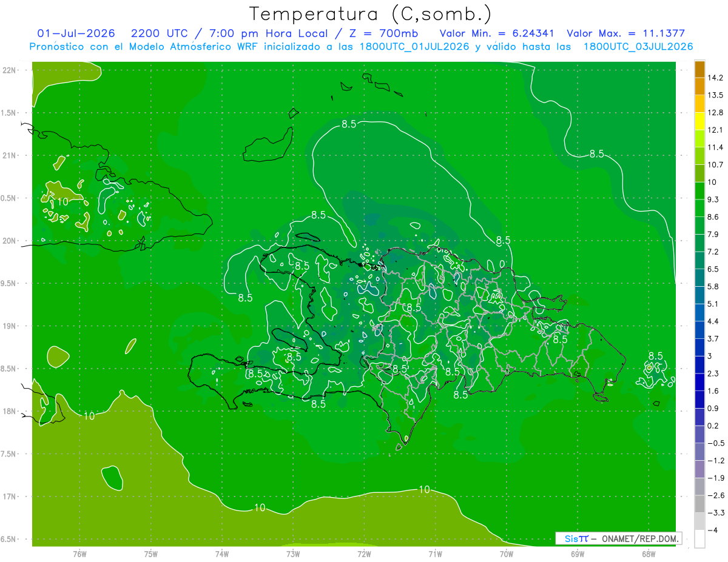Click the '22N' latitude axis label
Image resolution: width=728 pixels, height=562 pixels.
click(x=9, y=70)
